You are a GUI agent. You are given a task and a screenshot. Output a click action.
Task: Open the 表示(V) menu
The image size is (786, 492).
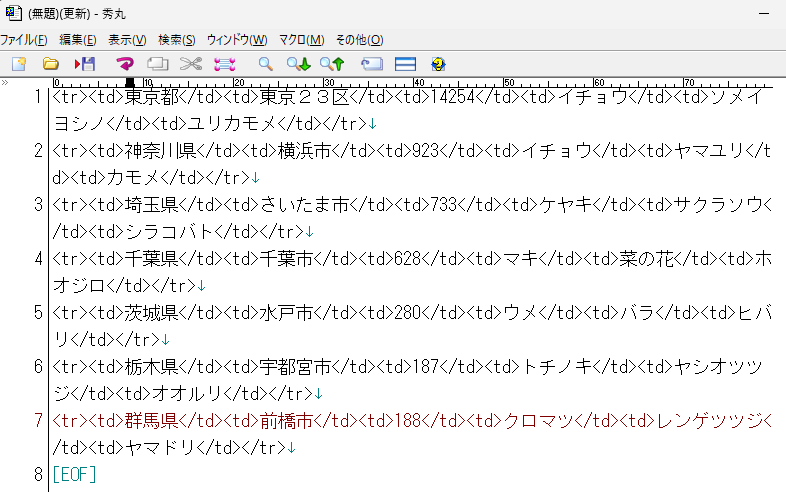(x=127, y=40)
